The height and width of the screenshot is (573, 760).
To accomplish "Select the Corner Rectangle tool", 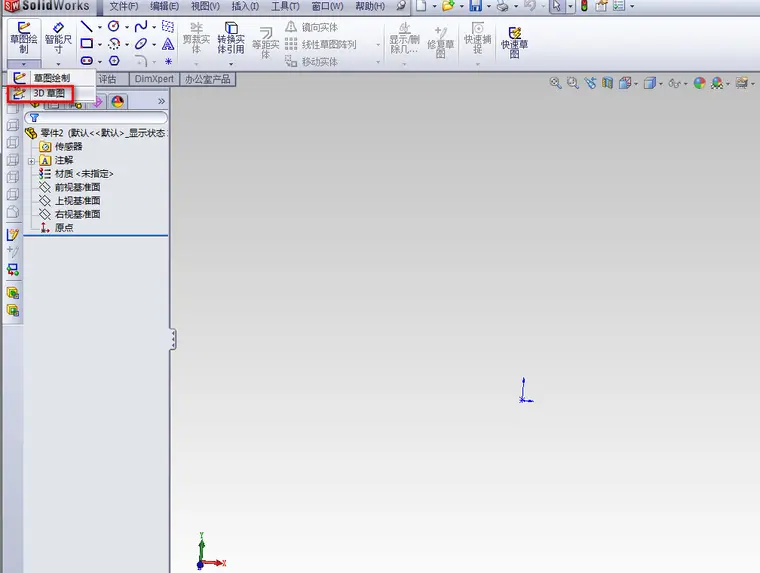I will [x=87, y=44].
